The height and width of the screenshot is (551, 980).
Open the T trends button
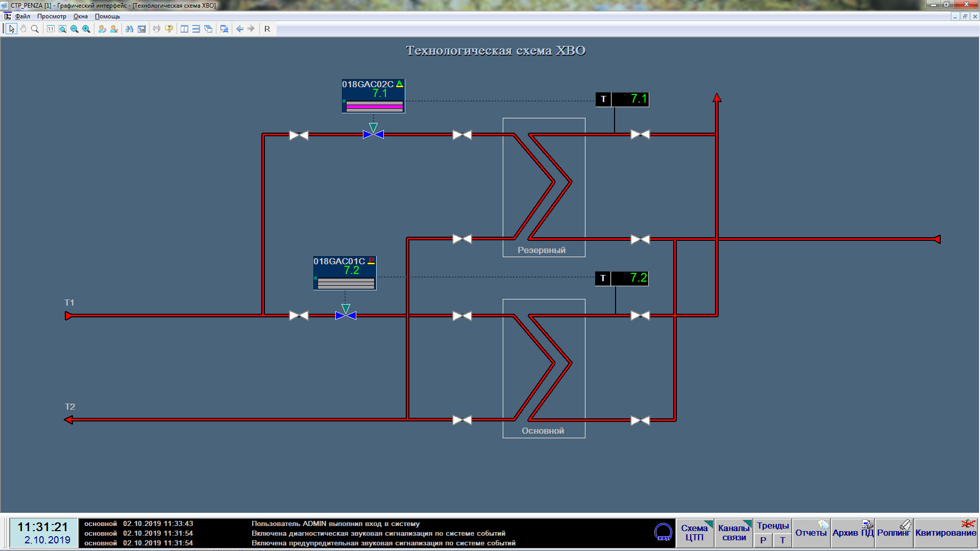click(x=782, y=540)
